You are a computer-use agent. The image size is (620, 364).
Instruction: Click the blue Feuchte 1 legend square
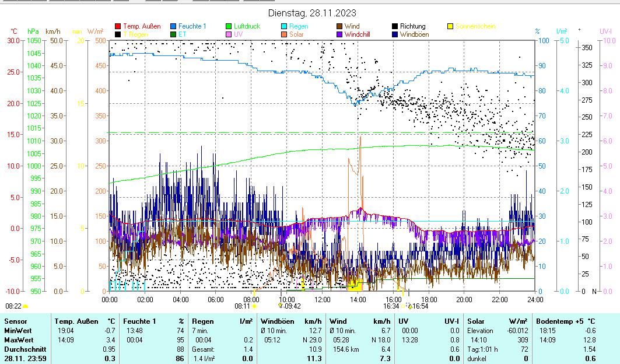pyautogui.click(x=173, y=26)
